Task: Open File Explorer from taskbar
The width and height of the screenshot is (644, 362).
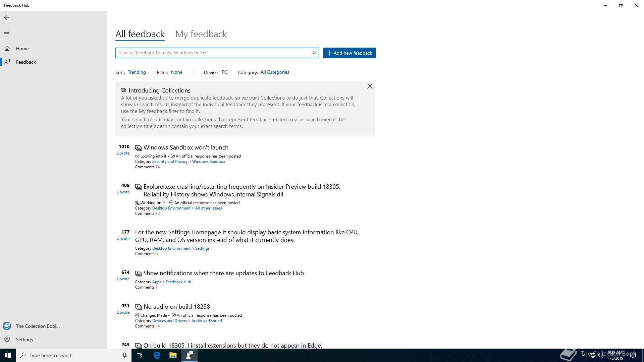Action: (x=173, y=355)
